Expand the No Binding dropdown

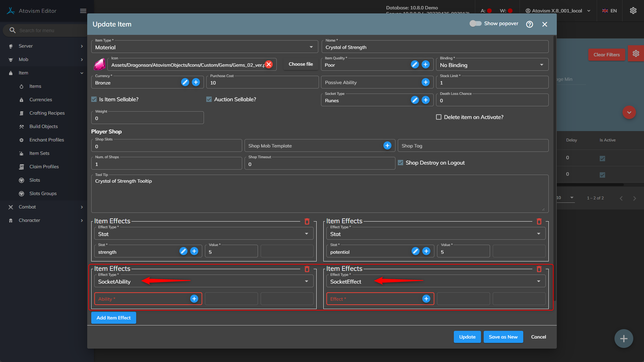point(492,65)
